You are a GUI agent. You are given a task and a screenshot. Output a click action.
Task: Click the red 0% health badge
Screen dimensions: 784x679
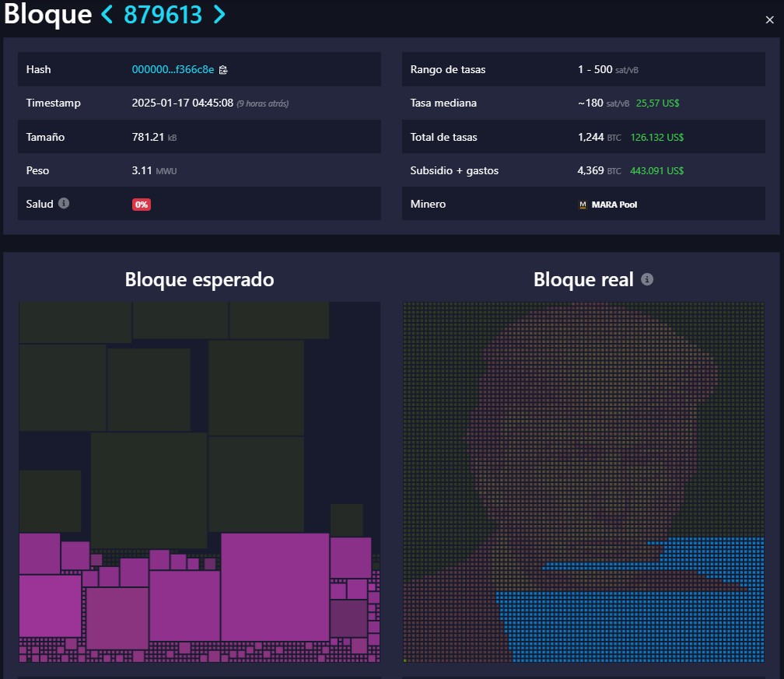click(x=142, y=204)
